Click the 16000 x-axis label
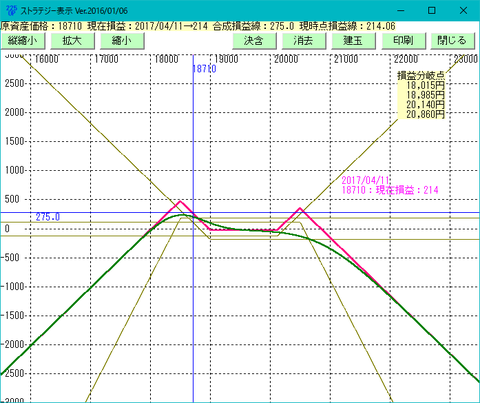480x403 pixels. click(46, 59)
